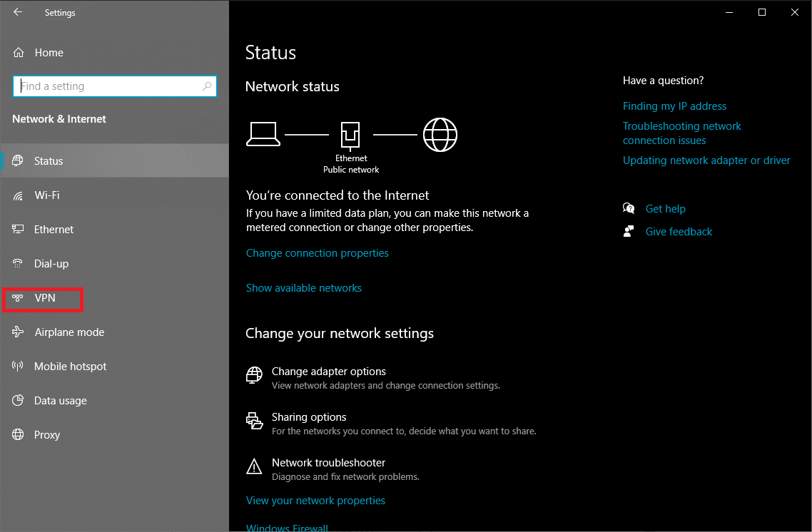Click View your network properties link
The height and width of the screenshot is (532, 812).
point(315,501)
